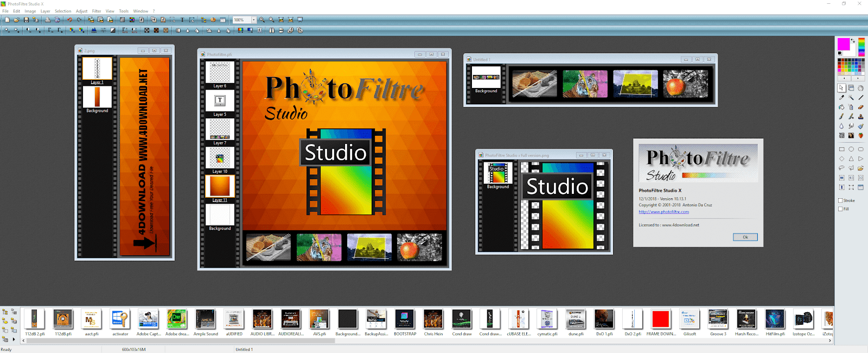The height and width of the screenshot is (353, 868).
Task: Open the activator thumbnail in image explorer
Action: (120, 319)
